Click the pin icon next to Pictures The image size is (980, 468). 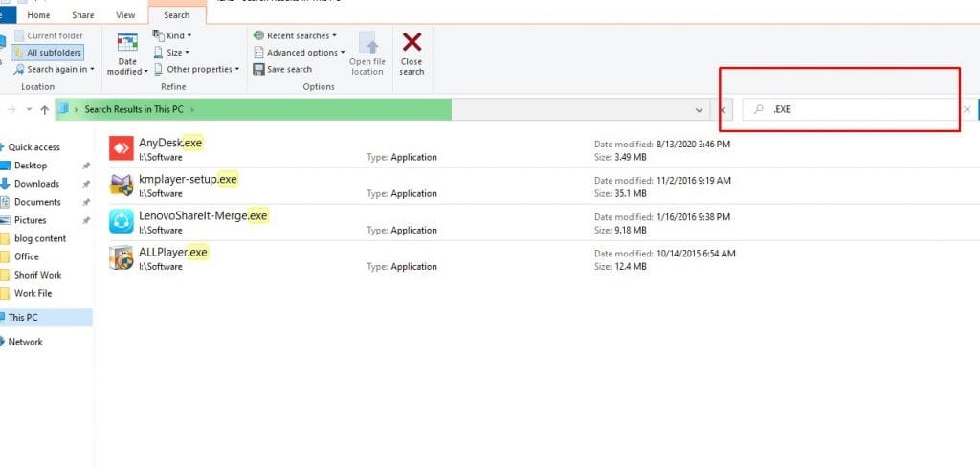click(86, 220)
